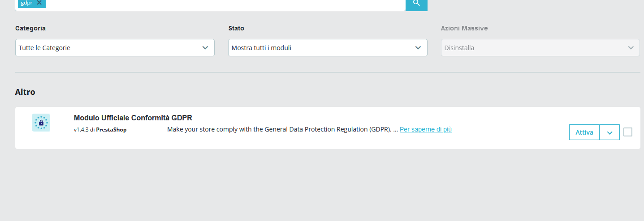The height and width of the screenshot is (221, 644).
Task: Follow the Per saperne di più link
Action: tap(425, 129)
